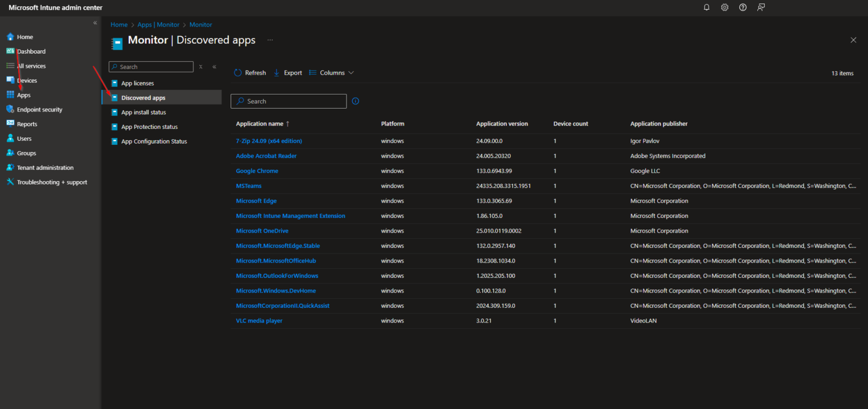
Task: Open the Microsoft Intune Management Extension link
Action: [290, 216]
